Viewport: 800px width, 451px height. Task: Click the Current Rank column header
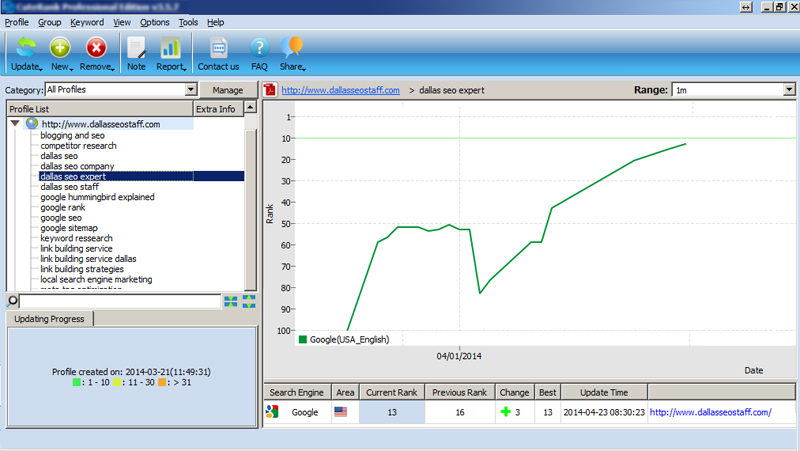[392, 392]
